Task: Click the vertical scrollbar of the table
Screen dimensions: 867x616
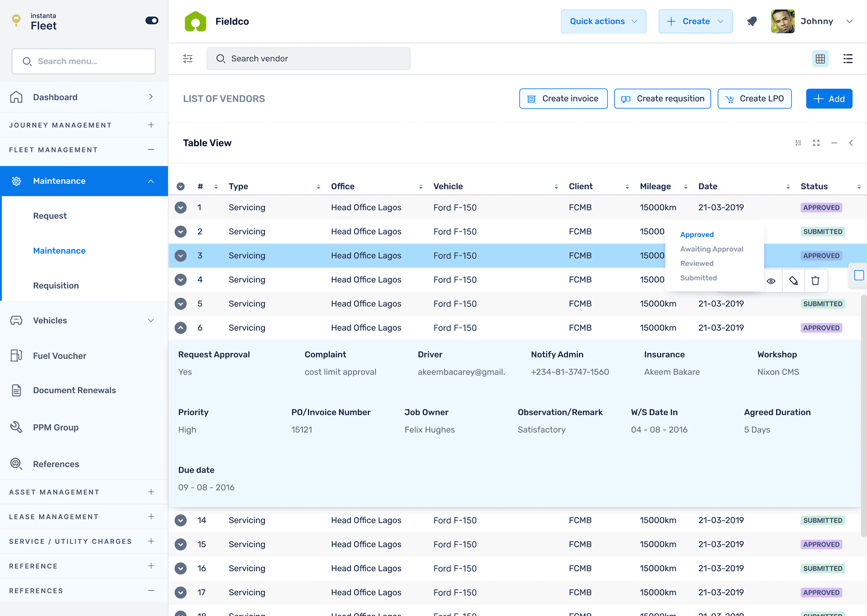Action: click(863, 415)
